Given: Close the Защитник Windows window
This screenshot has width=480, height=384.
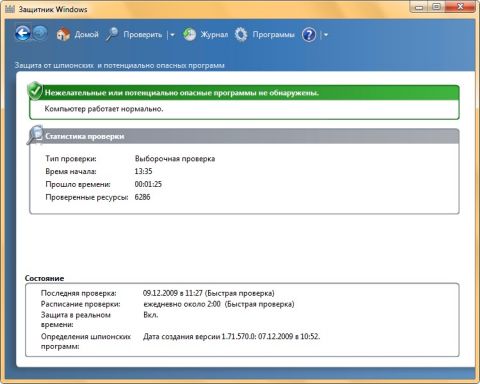Looking at the screenshot, I should coord(461,6).
